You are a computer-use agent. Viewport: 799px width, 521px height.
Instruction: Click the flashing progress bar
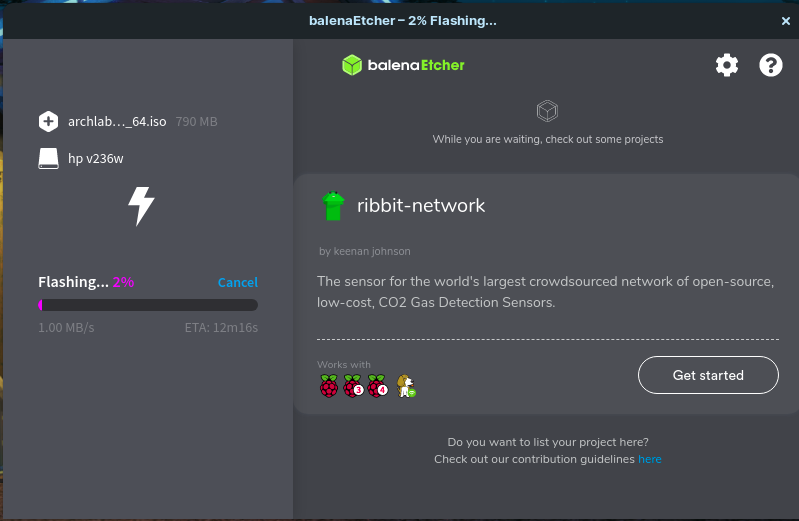(x=148, y=305)
